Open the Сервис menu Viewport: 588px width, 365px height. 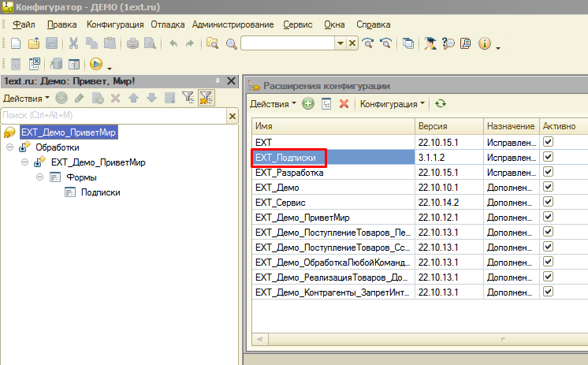point(298,24)
